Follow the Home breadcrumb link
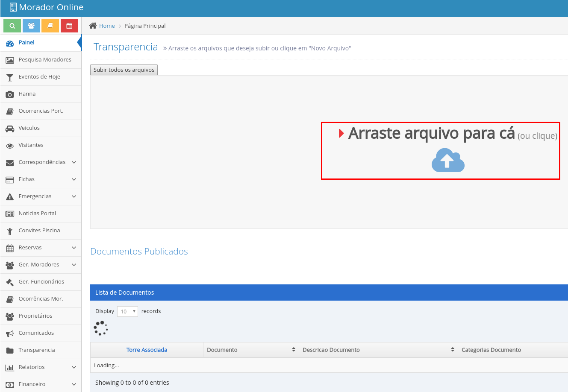The width and height of the screenshot is (568, 392). click(106, 26)
